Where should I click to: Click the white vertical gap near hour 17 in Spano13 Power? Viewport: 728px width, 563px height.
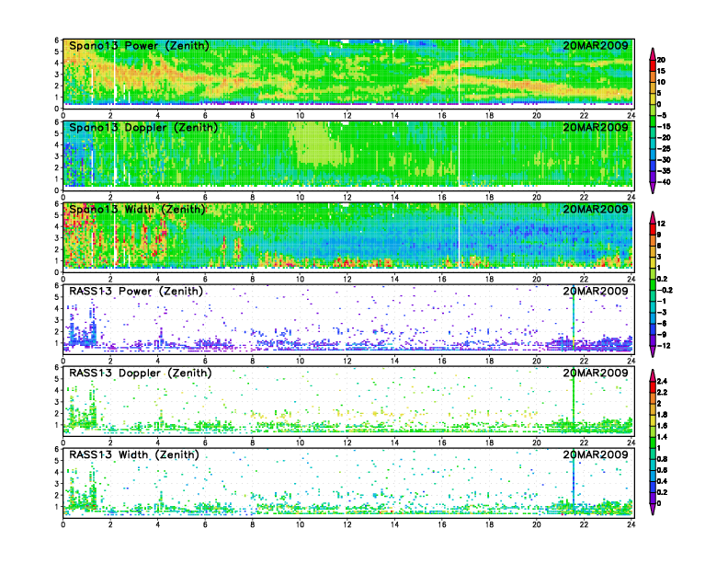pos(459,72)
